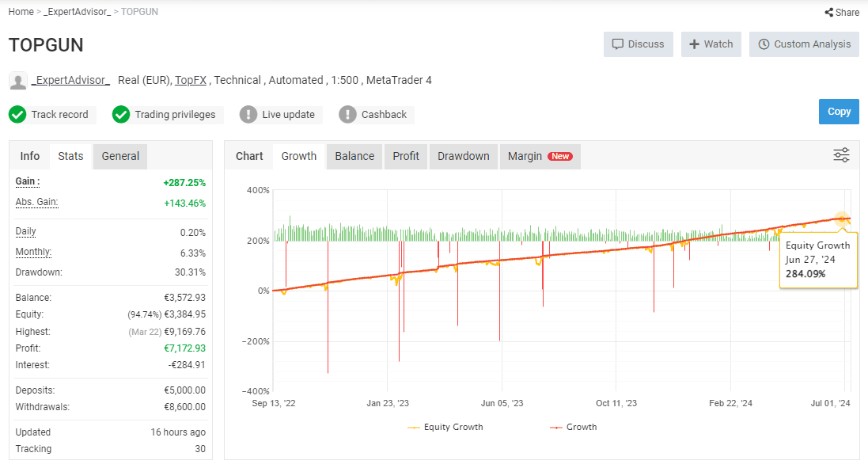Click the blue Copy button
The height and width of the screenshot is (468, 868).
tap(839, 112)
